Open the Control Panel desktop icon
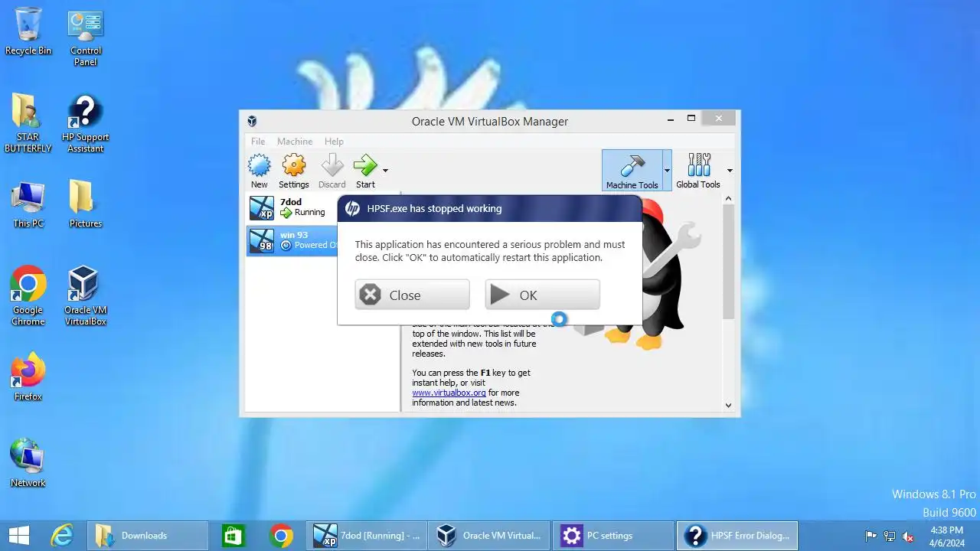The width and height of the screenshot is (980, 551). tap(86, 38)
